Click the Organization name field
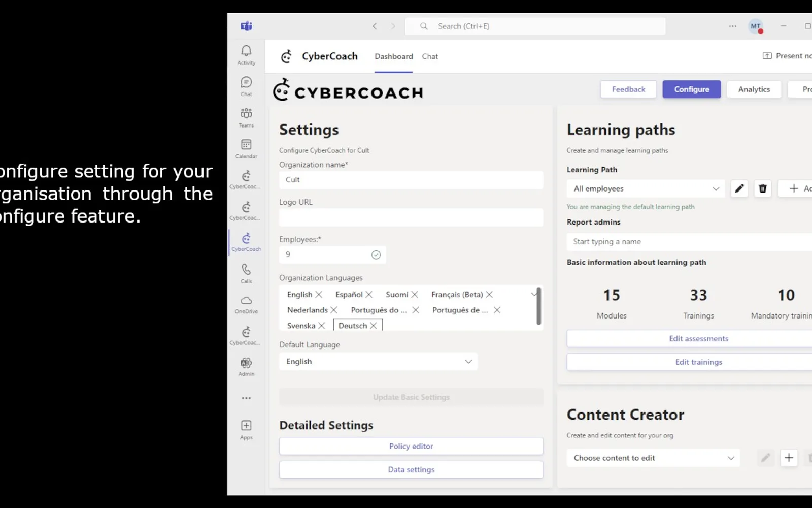 coord(411,180)
